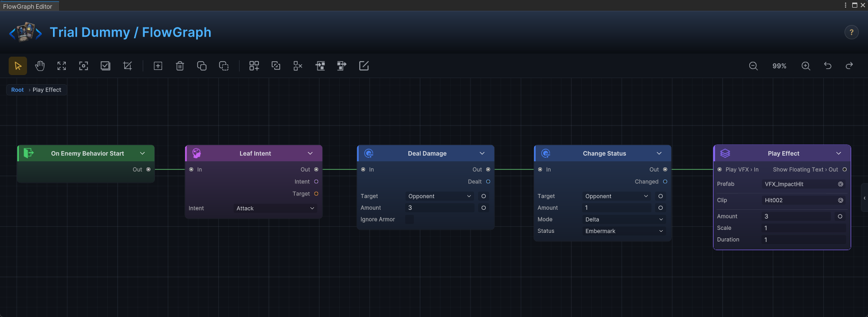Click the squares-with-X ungroup icon
The width and height of the screenshot is (868, 317).
[298, 66]
